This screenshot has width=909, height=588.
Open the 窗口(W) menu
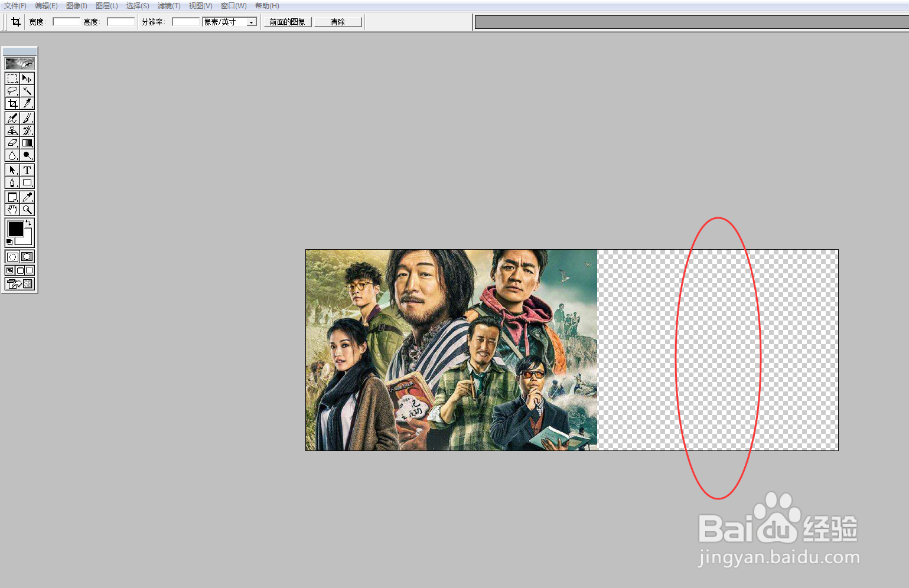234,5
